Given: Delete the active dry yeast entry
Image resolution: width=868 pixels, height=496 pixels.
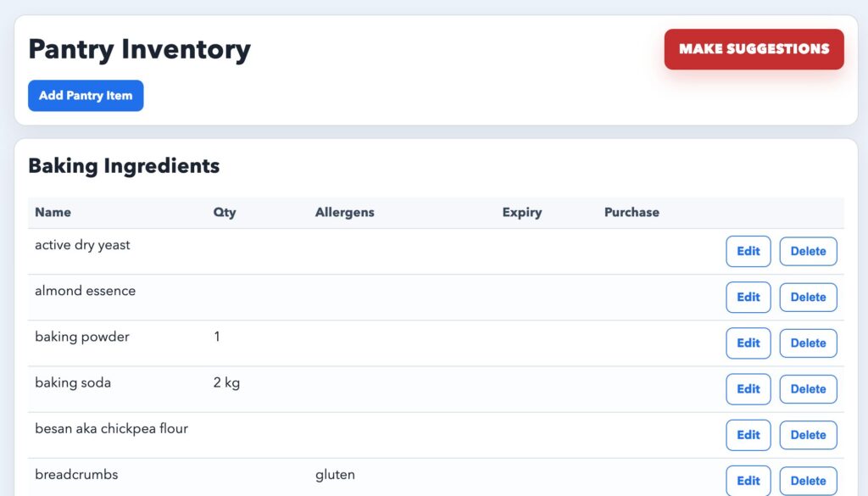Looking at the screenshot, I should tap(808, 251).
